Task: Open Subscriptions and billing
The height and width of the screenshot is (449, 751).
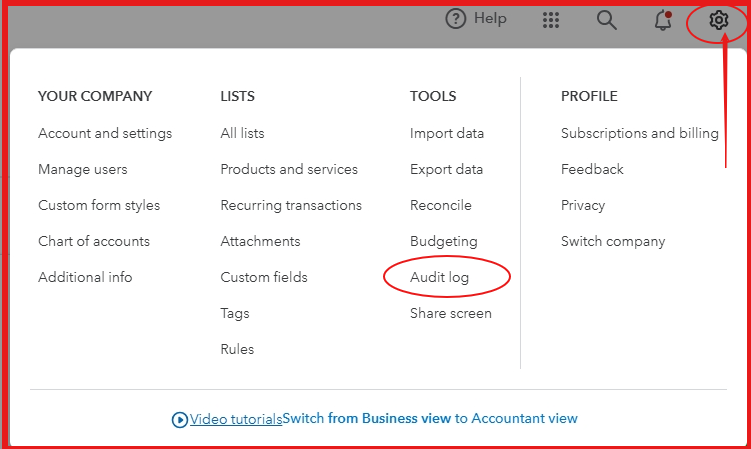Action: [x=639, y=133]
